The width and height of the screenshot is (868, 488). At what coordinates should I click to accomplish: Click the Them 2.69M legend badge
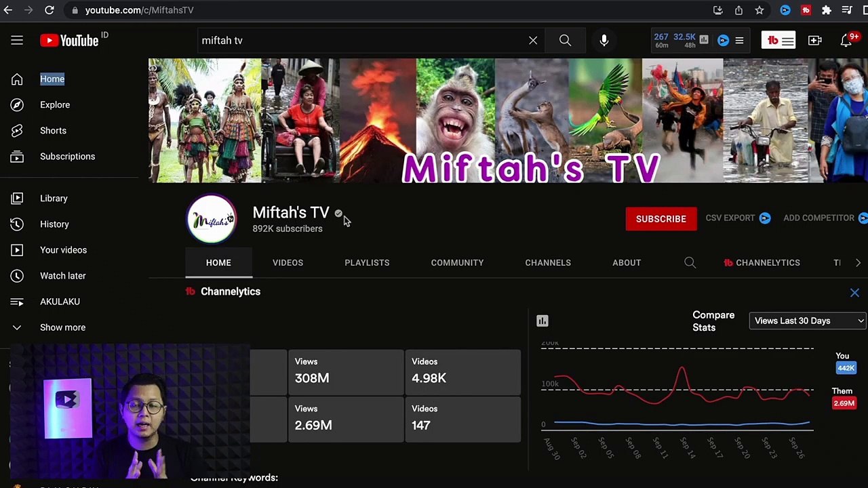tap(844, 403)
